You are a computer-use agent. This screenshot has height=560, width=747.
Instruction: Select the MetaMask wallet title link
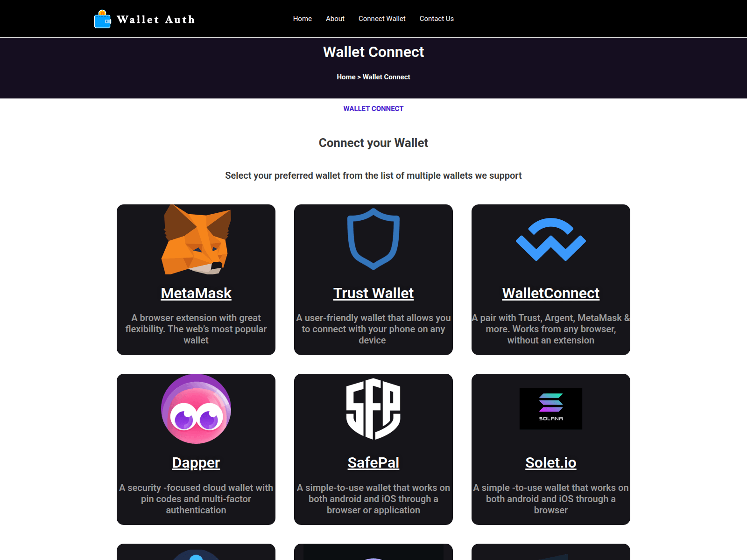(x=196, y=293)
